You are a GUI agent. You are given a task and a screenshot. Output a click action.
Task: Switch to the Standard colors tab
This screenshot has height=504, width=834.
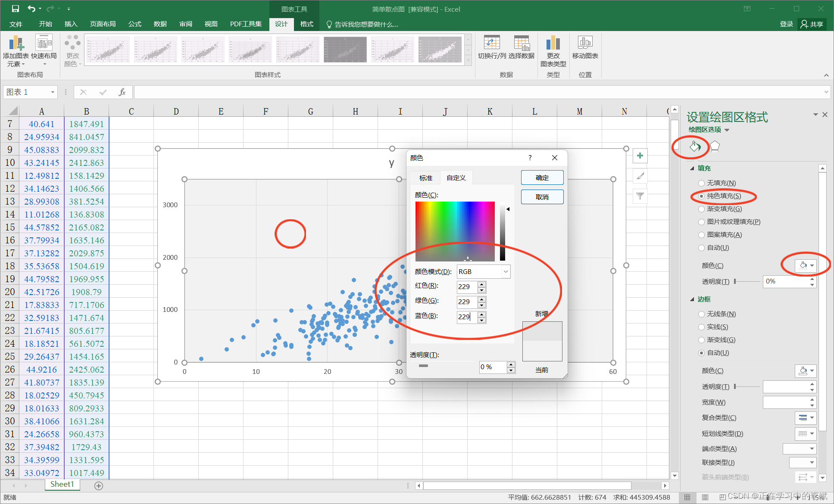click(x=425, y=178)
